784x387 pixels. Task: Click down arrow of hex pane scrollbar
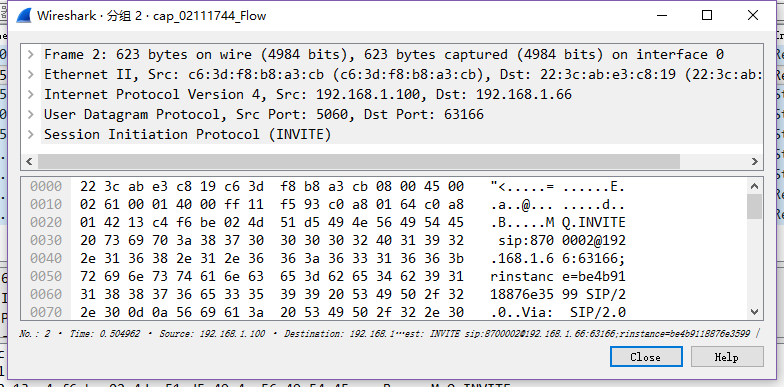tap(755, 312)
